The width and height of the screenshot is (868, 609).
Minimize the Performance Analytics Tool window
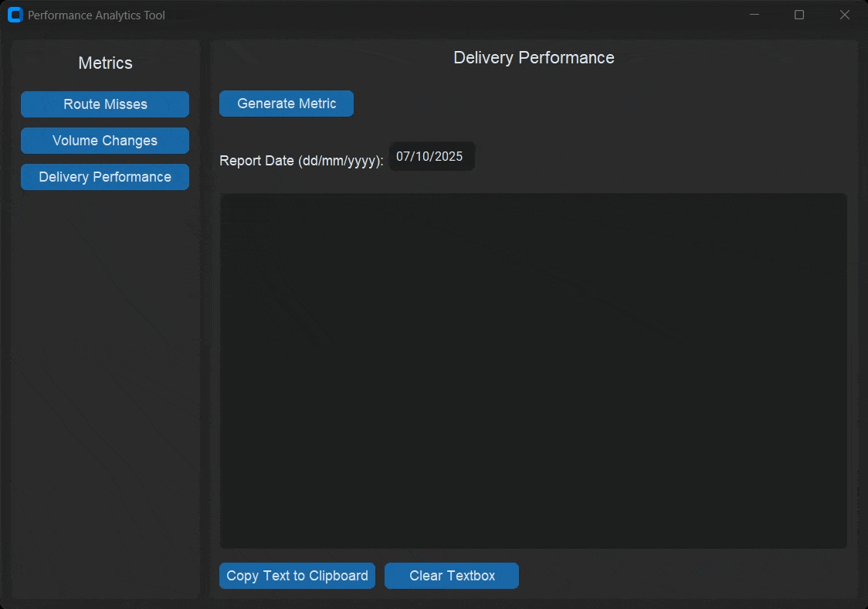pyautogui.click(x=754, y=15)
